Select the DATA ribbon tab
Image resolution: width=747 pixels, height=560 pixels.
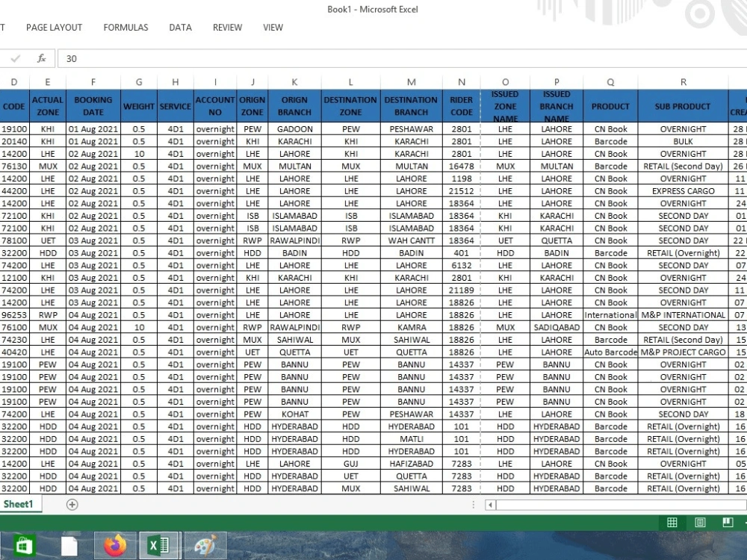[x=180, y=28]
